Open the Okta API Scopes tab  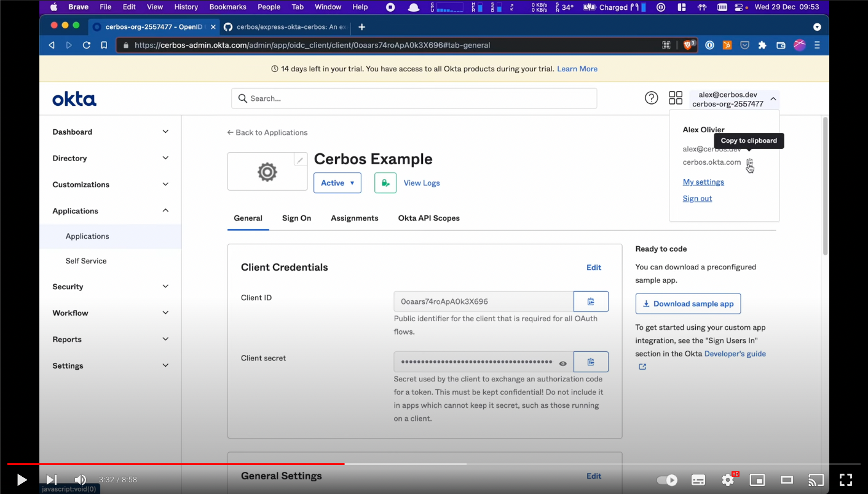429,218
